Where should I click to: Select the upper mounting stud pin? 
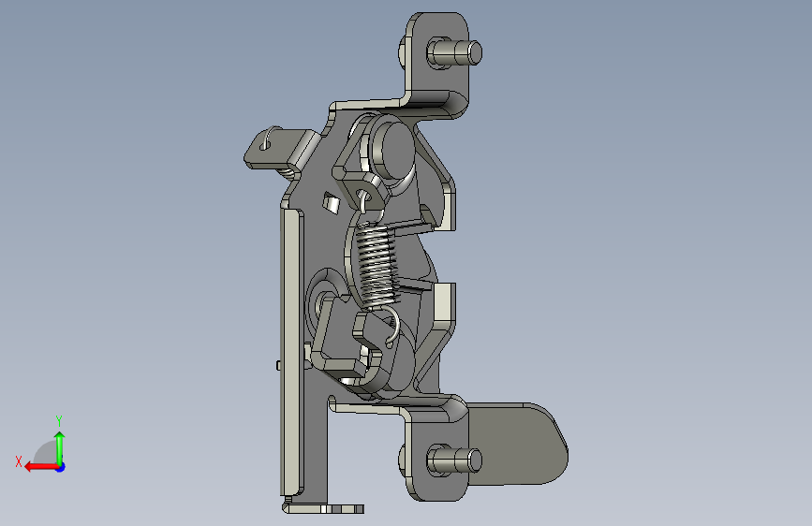[454, 52]
